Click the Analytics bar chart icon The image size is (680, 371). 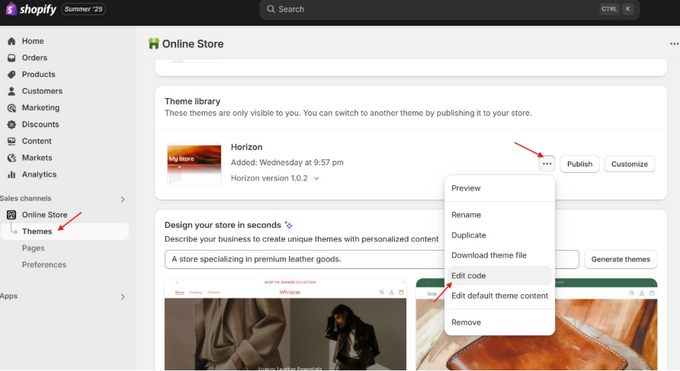12,174
